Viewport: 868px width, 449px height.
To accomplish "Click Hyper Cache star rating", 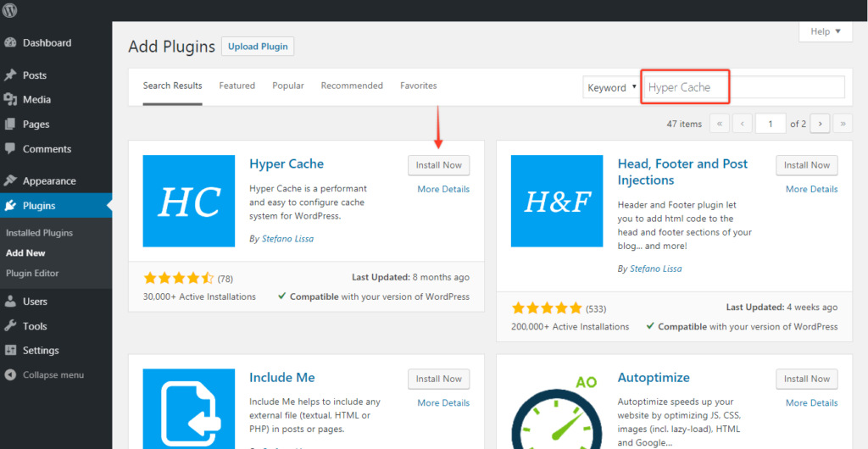I will (x=178, y=278).
